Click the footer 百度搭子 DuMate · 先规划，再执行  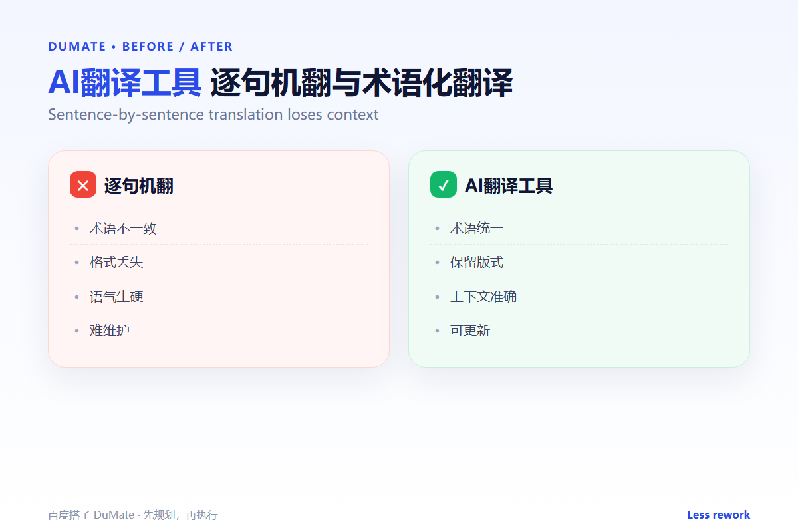(x=133, y=515)
